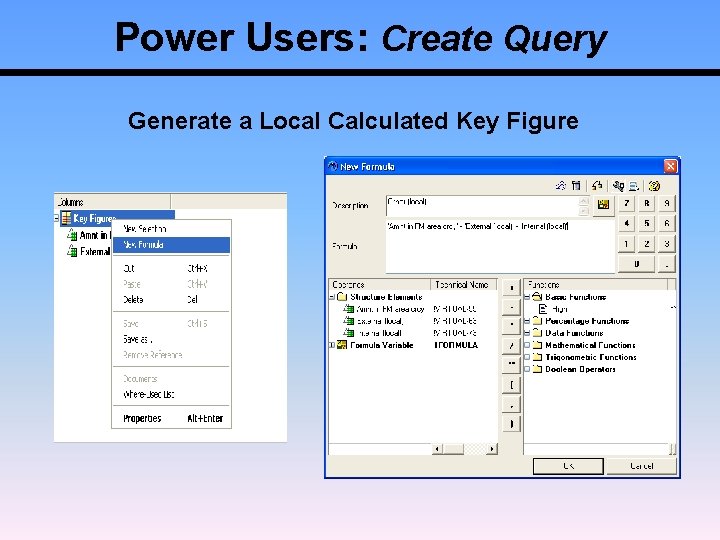The height and width of the screenshot is (540, 720).
Task: Click the help question-mark icon in New Formula toolbar
Action: click(x=654, y=186)
